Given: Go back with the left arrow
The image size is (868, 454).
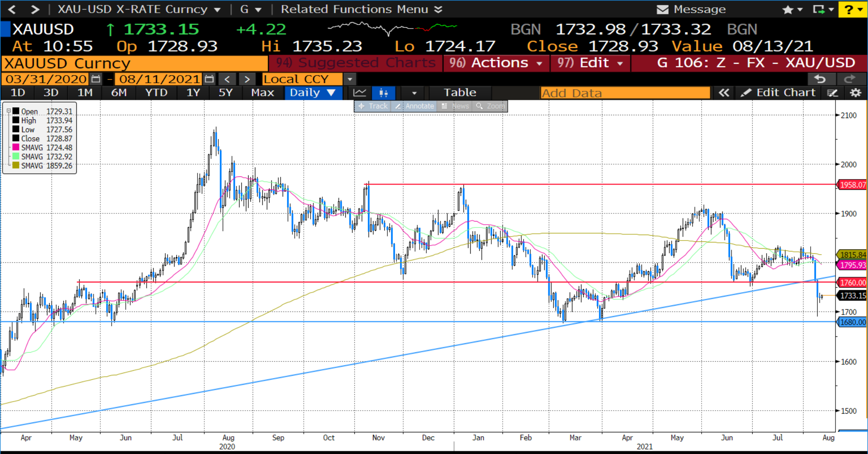Looking at the screenshot, I should click(x=12, y=9).
